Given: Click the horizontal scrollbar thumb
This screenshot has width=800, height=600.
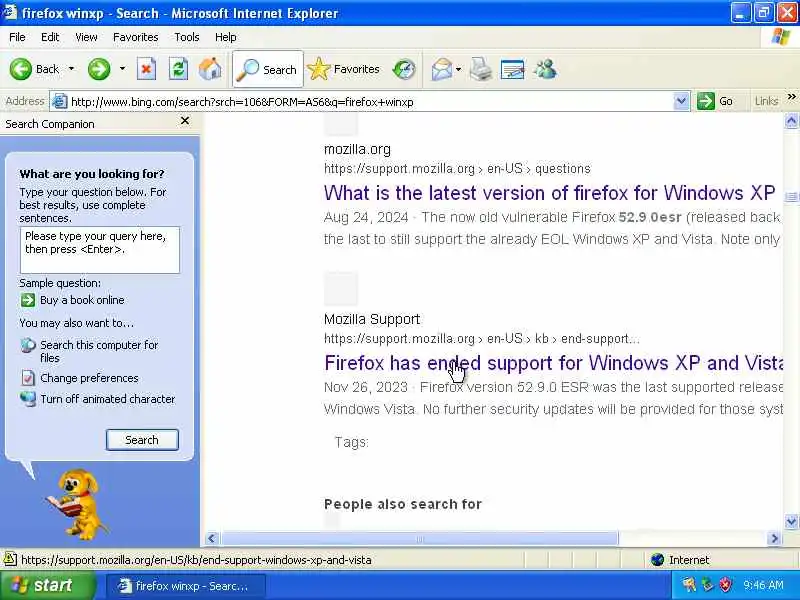Looking at the screenshot, I should (x=419, y=538).
